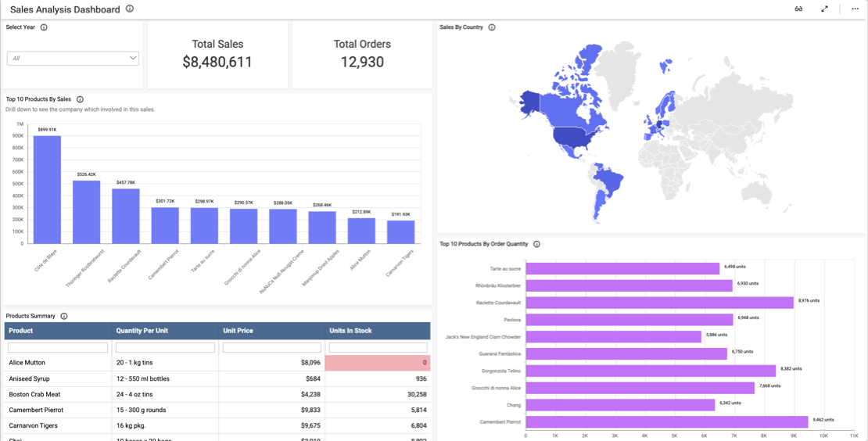Open the glasses view mode icon
The width and height of the screenshot is (868, 441).
pyautogui.click(x=798, y=9)
